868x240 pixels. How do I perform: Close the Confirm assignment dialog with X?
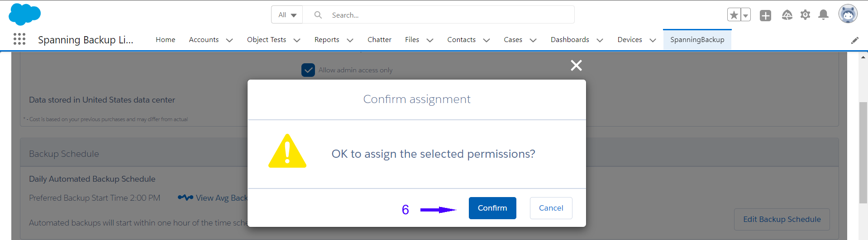[x=576, y=66]
